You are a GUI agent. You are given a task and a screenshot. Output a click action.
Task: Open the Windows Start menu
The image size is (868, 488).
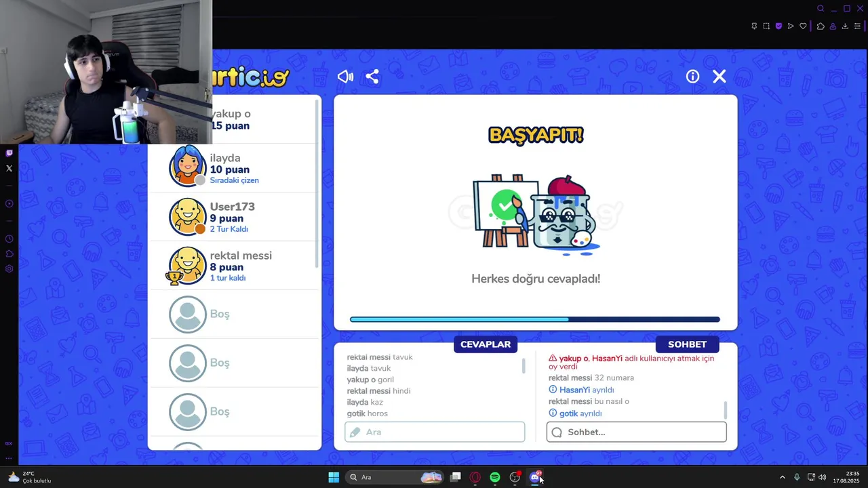pos(334,477)
